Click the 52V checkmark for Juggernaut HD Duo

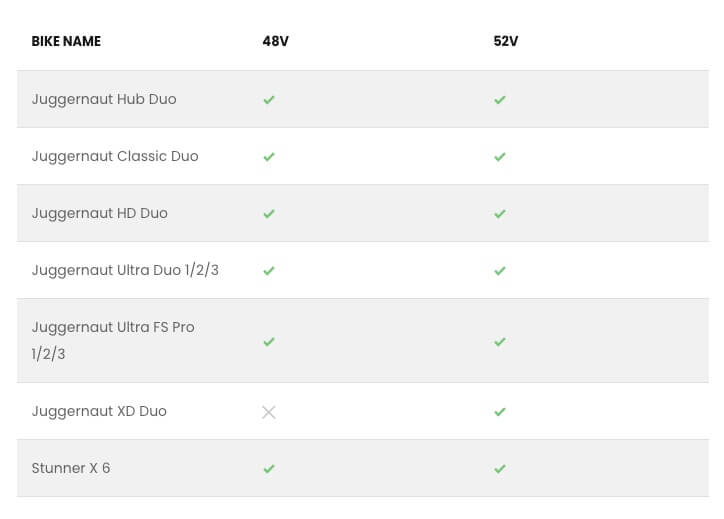[500, 214]
